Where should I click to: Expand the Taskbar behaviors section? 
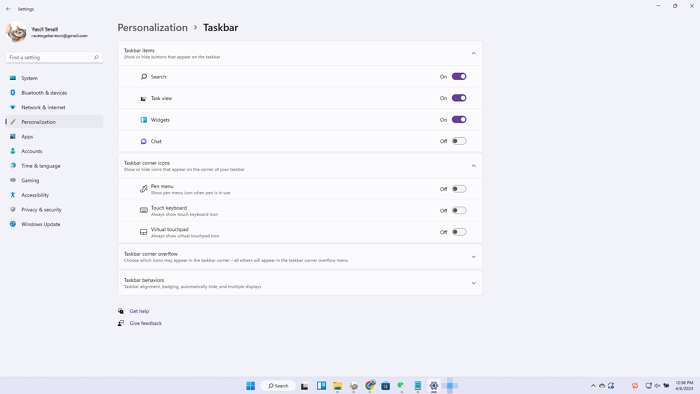coord(474,283)
